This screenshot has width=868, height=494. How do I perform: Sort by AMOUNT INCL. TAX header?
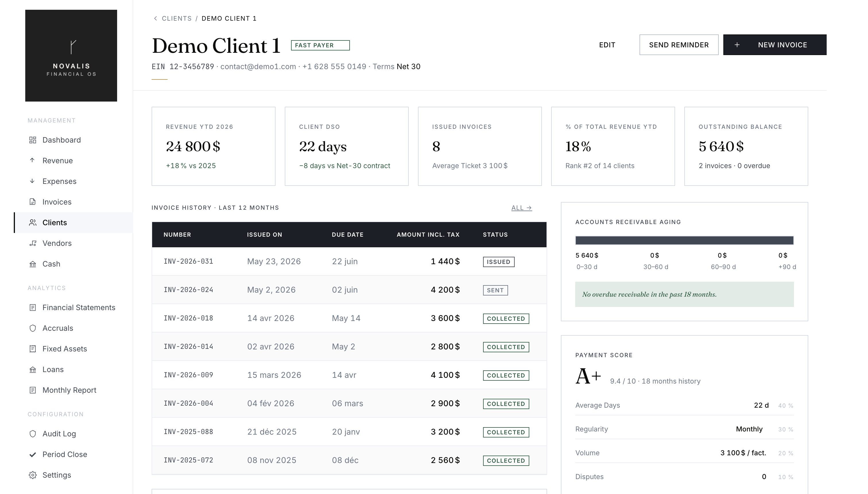(428, 234)
